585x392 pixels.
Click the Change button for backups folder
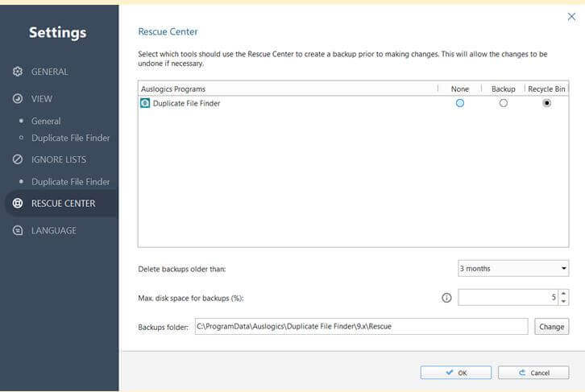551,327
